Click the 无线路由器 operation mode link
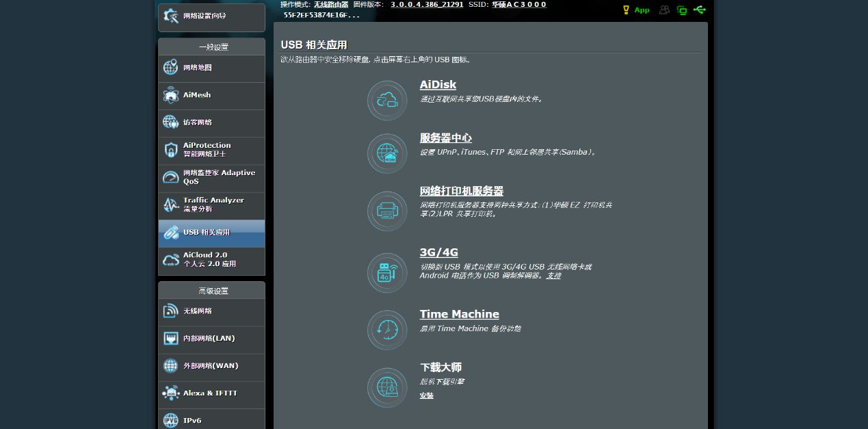Image resolution: width=868 pixels, height=429 pixels. coord(331,5)
